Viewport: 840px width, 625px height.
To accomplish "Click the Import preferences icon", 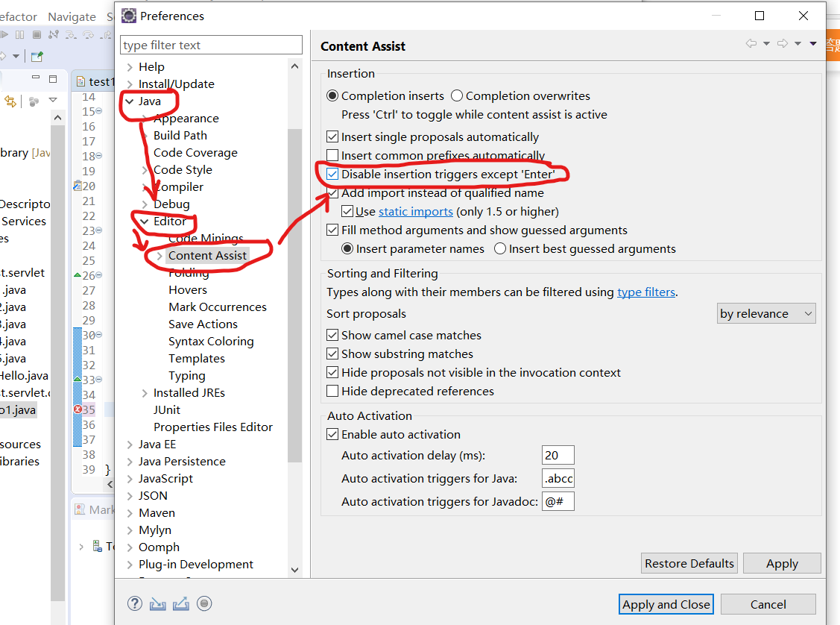I will (157, 604).
